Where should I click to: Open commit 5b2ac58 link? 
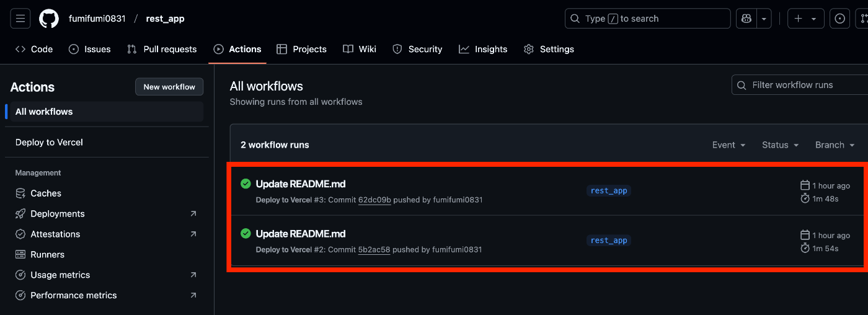(374, 249)
